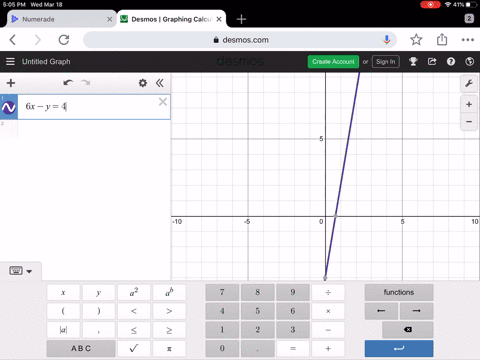
Task: Tap the x key on keypad
Action: (63, 293)
